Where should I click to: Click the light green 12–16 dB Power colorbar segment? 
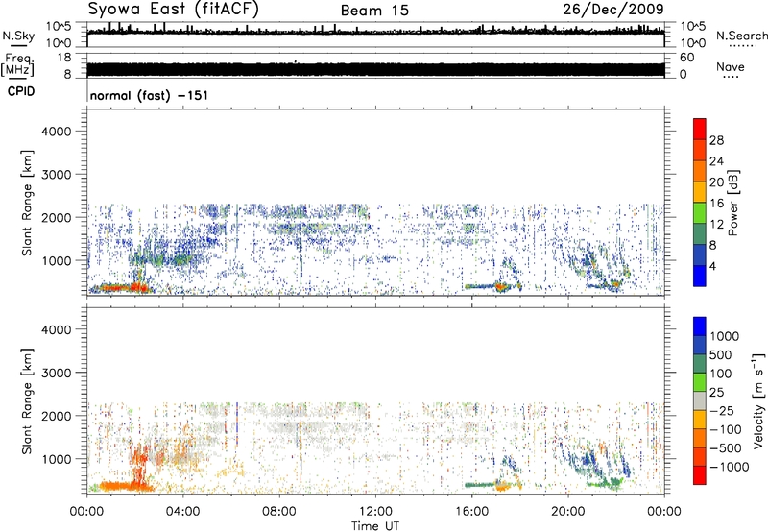(x=700, y=213)
